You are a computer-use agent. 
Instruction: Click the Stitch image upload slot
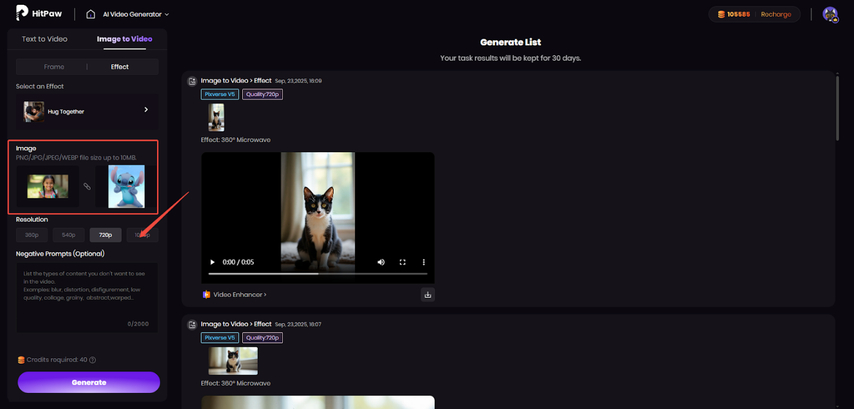126,186
